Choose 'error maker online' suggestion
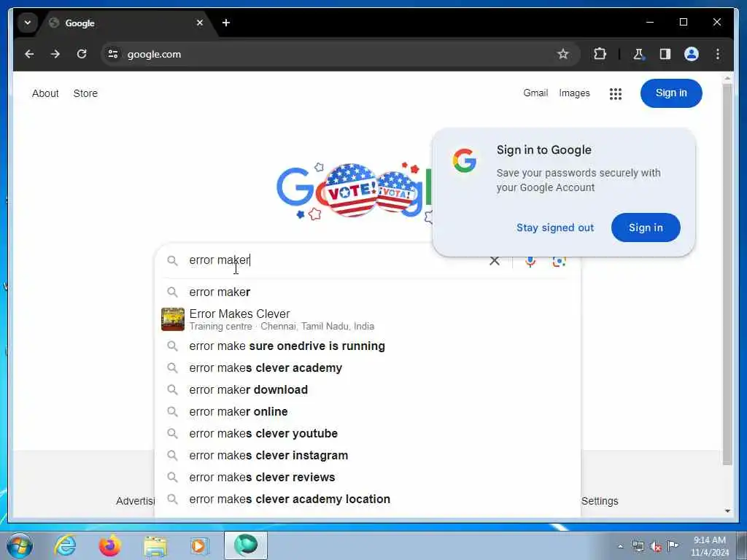Screen dimensions: 747x560 [368, 412]
